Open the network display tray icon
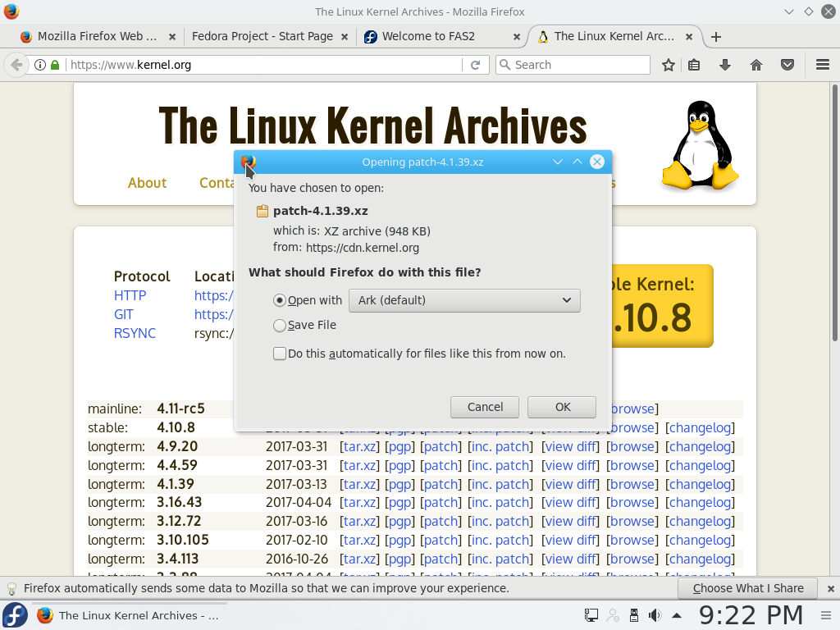Screen dimensions: 840x630 pyautogui.click(x=591, y=615)
